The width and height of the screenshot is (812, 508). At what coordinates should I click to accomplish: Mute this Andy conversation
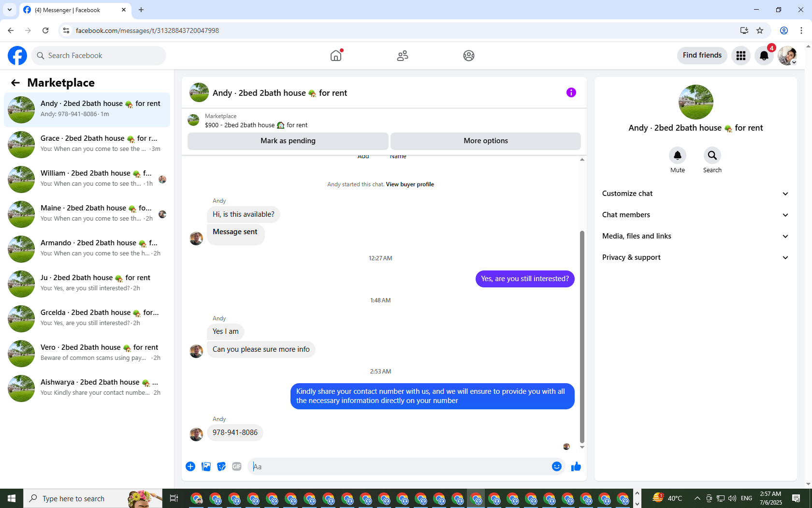[x=678, y=155]
